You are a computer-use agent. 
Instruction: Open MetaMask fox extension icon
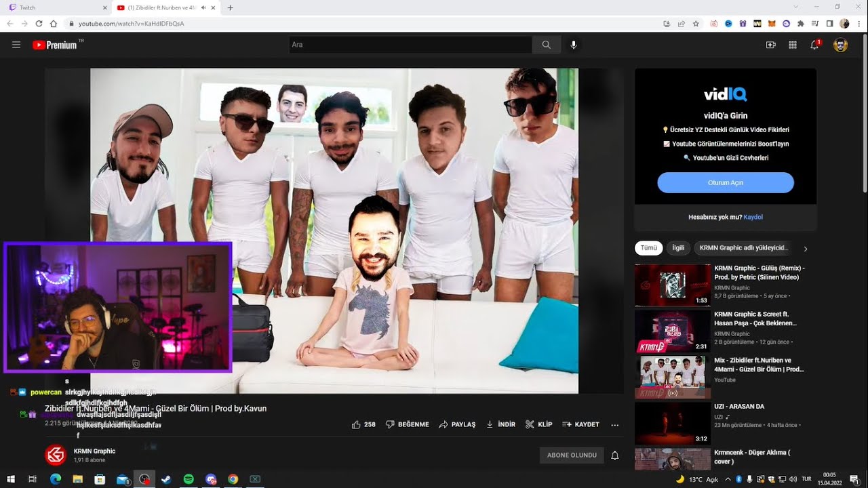pyautogui.click(x=771, y=24)
